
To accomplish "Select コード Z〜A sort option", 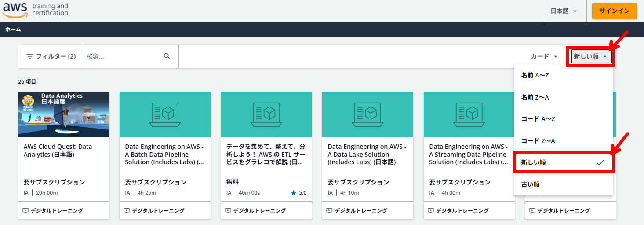I will [x=563, y=141].
